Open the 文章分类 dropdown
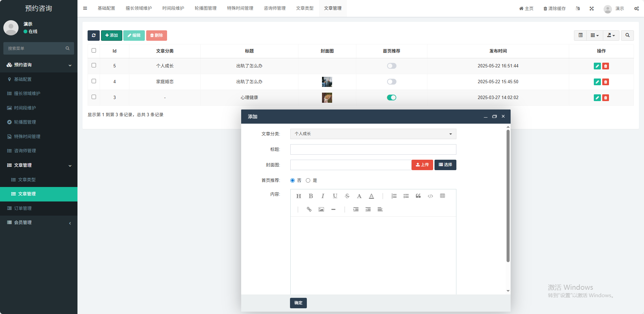The image size is (644, 314). click(373, 134)
